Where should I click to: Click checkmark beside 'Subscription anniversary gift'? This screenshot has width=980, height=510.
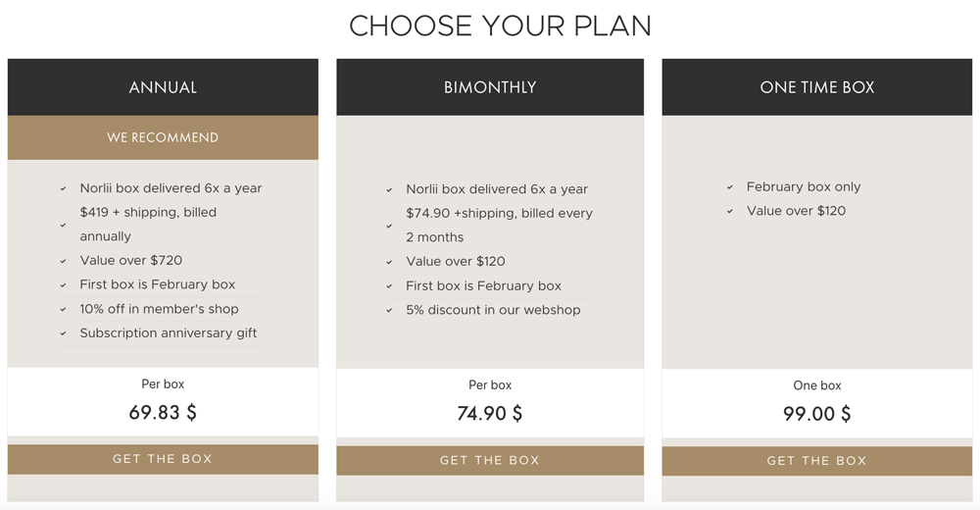[x=63, y=333]
